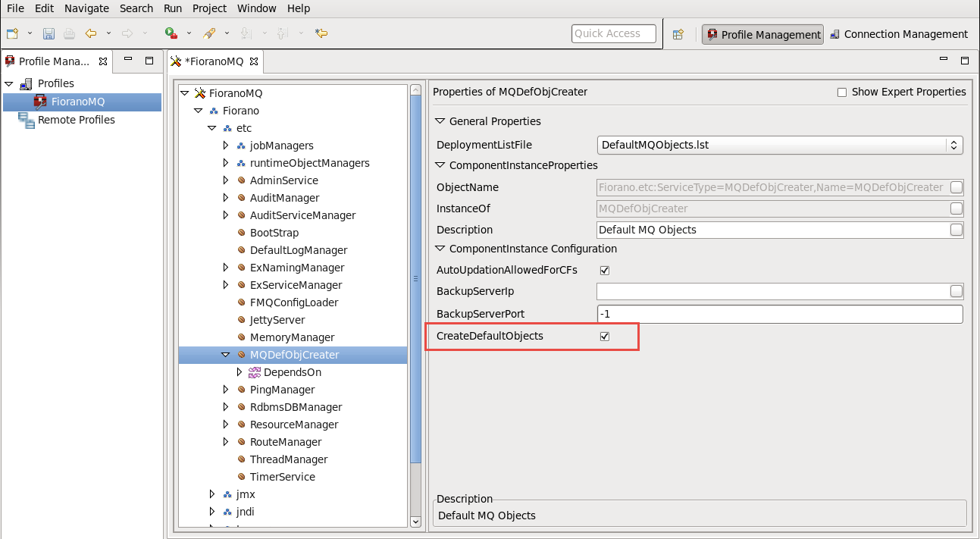
Task: Open the Search menu
Action: click(136, 8)
